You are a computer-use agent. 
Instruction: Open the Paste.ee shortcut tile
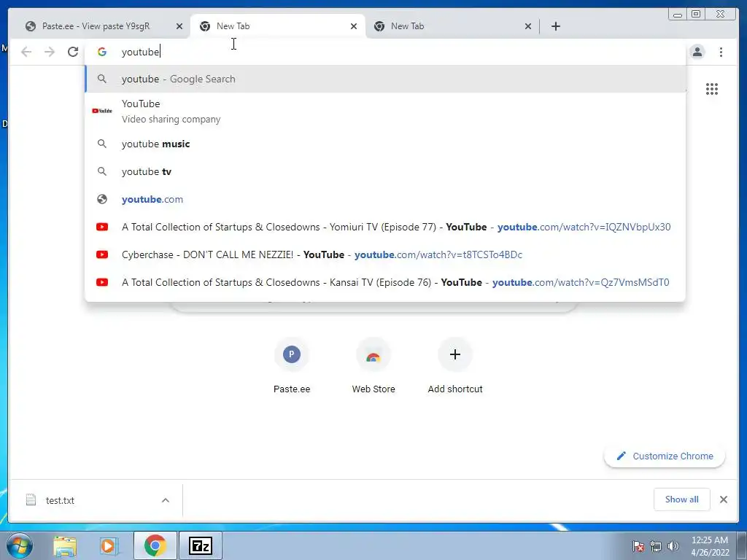point(292,366)
